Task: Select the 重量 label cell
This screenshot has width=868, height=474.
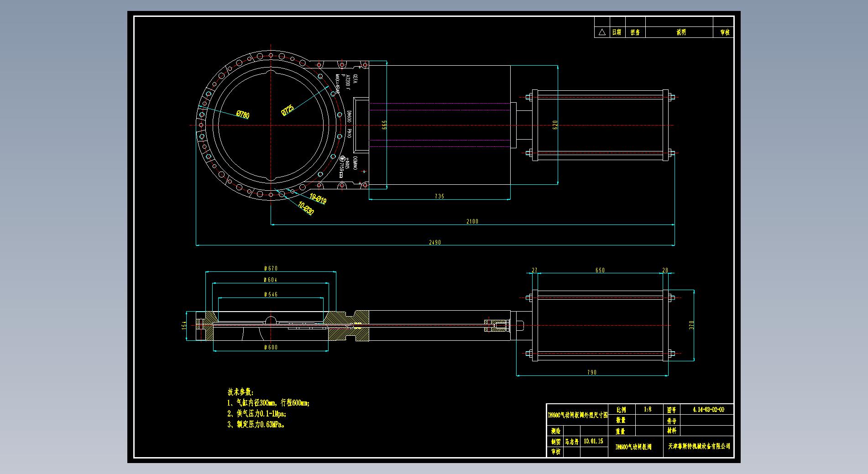Action: tap(622, 431)
